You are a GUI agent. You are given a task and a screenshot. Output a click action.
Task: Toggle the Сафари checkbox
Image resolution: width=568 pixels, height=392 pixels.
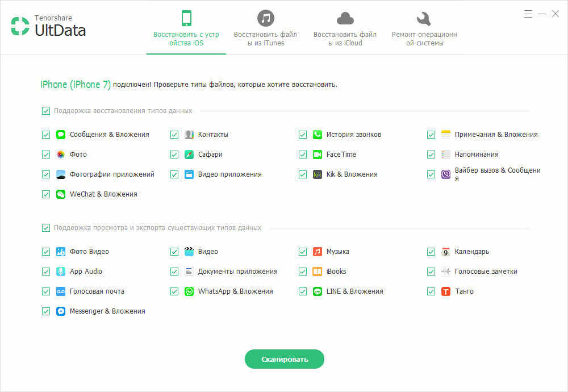(x=174, y=155)
